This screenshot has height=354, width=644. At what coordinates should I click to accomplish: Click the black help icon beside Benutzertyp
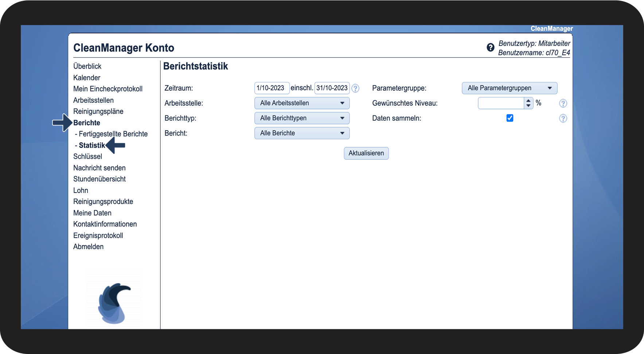(491, 47)
